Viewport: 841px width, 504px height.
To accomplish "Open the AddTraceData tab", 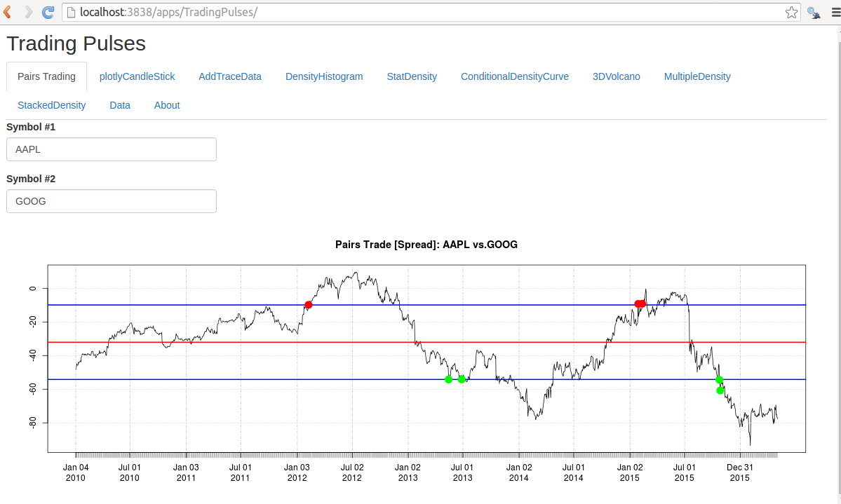I will [x=230, y=76].
